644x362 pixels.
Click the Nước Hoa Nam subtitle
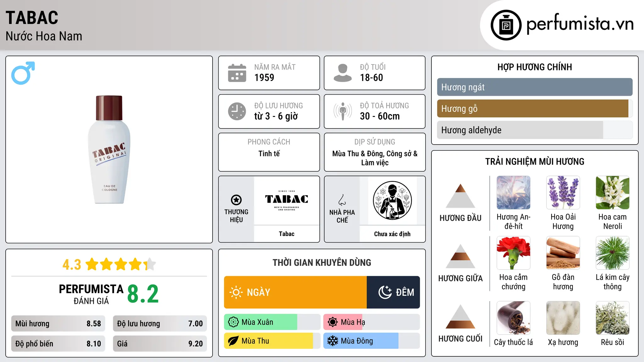point(44,36)
